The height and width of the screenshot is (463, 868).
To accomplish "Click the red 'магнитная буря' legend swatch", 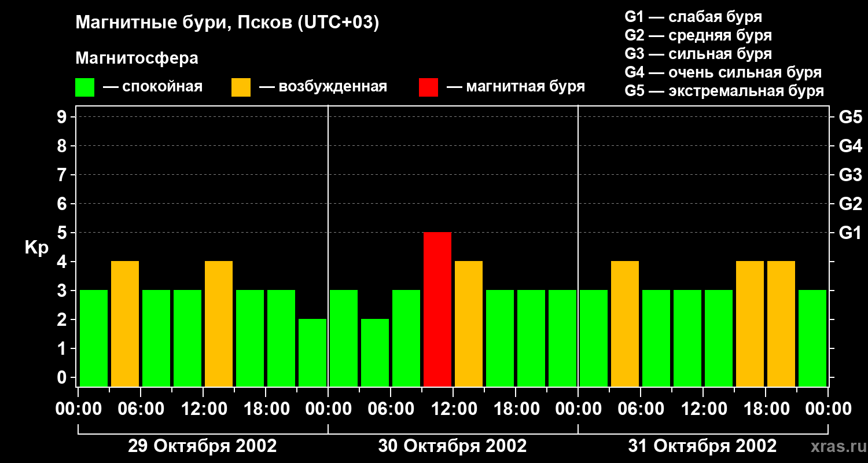I will 428,87.
